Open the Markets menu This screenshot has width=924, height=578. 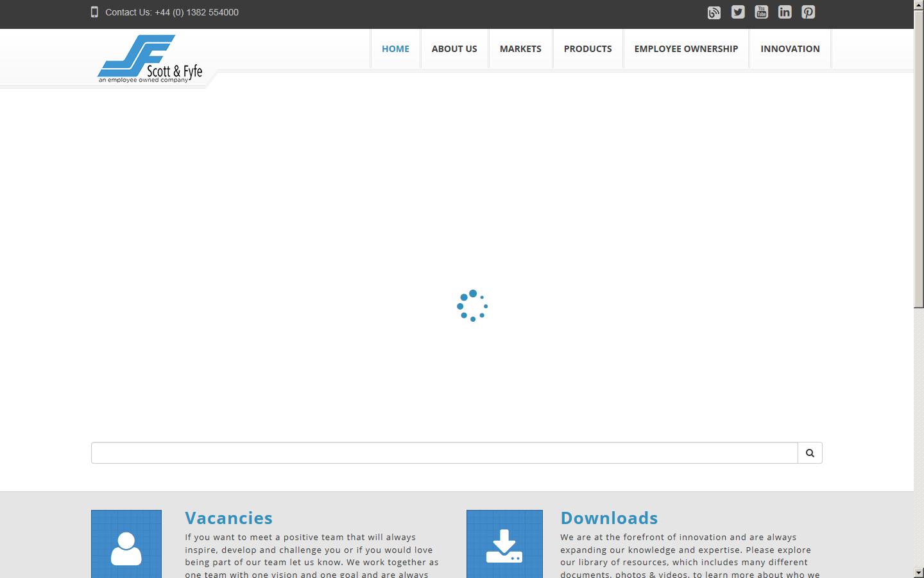click(x=520, y=49)
